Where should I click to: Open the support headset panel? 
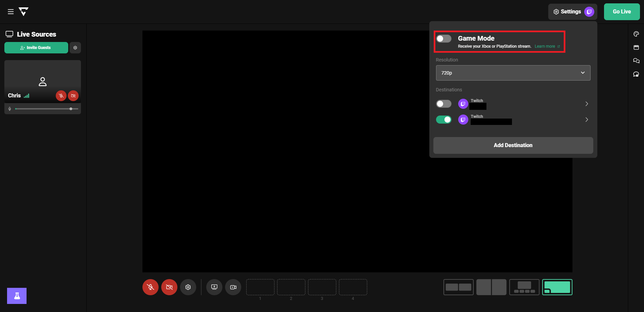point(636,74)
